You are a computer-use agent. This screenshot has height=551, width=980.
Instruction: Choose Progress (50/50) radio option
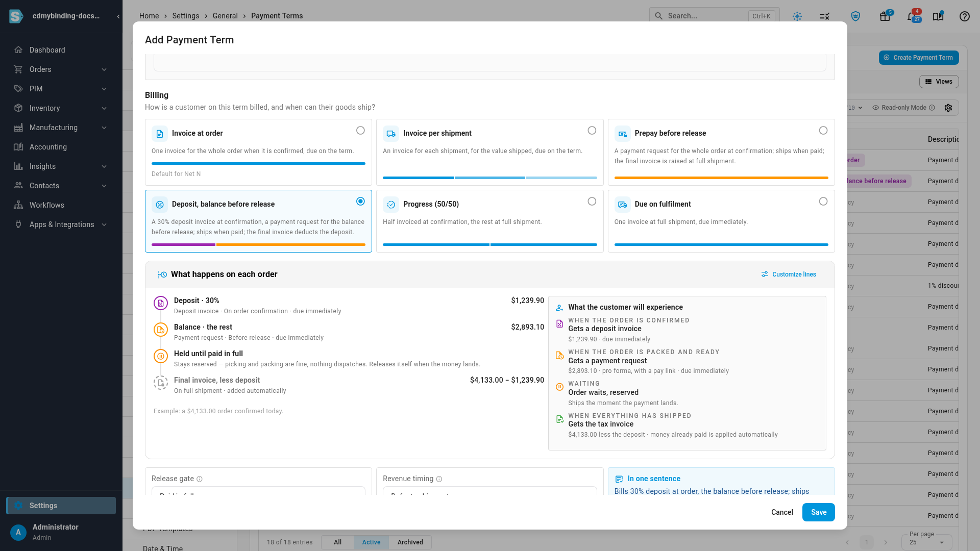pos(592,202)
